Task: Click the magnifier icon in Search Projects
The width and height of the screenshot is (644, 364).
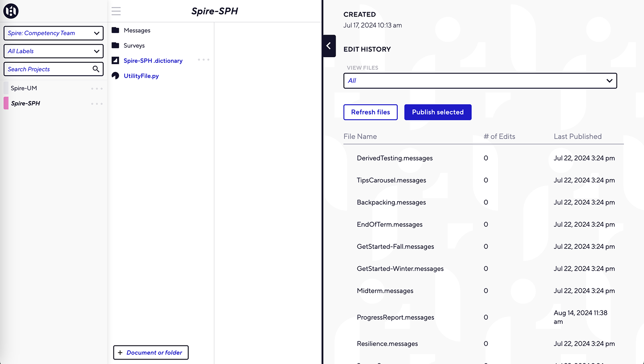Action: pyautogui.click(x=96, y=69)
